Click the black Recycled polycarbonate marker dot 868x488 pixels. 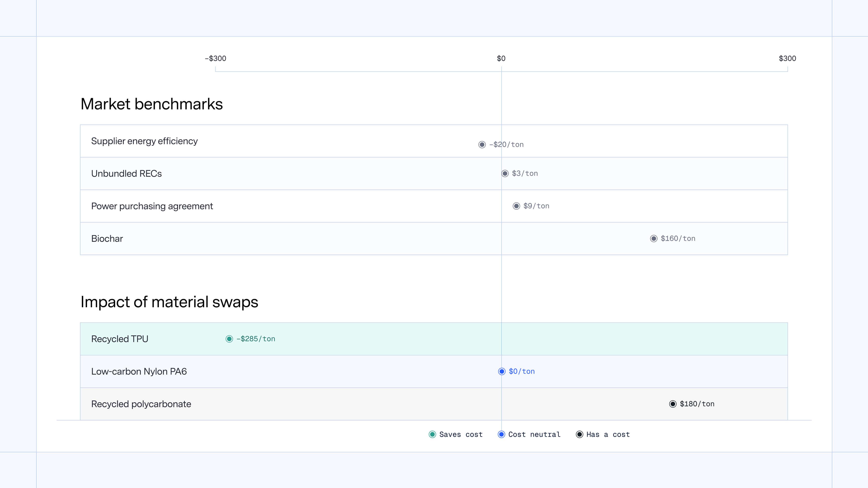[x=672, y=404]
